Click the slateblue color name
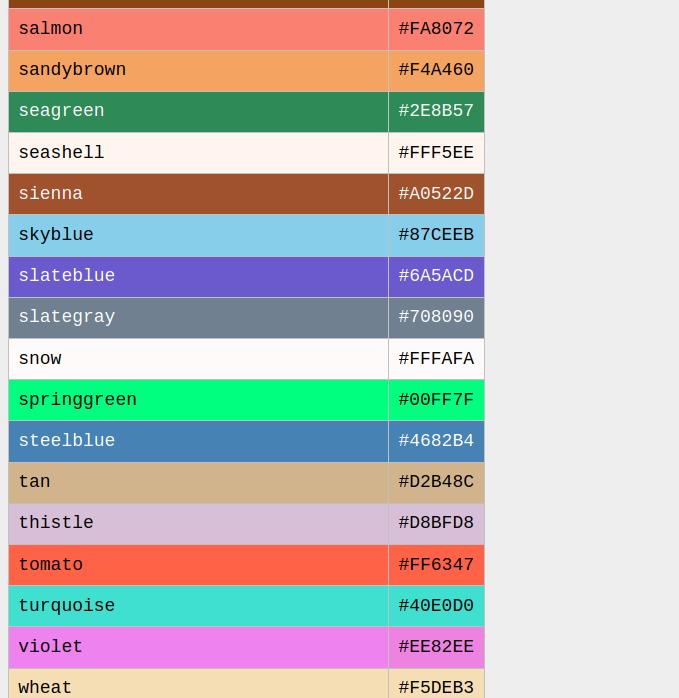This screenshot has width=679, height=698. [67, 276]
